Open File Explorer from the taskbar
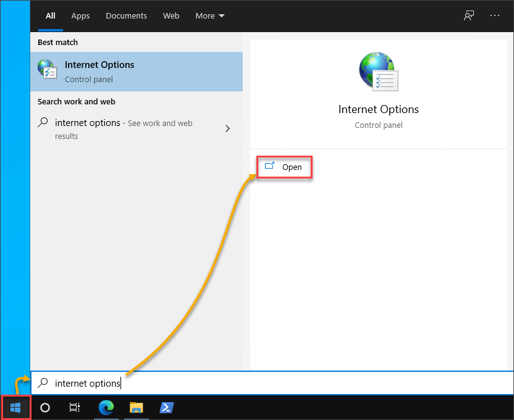The height and width of the screenshot is (420, 514). click(137, 408)
